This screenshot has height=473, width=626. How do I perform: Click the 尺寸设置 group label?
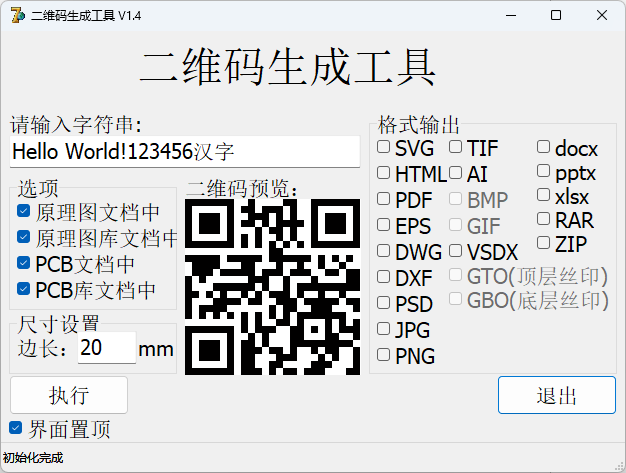(58, 324)
